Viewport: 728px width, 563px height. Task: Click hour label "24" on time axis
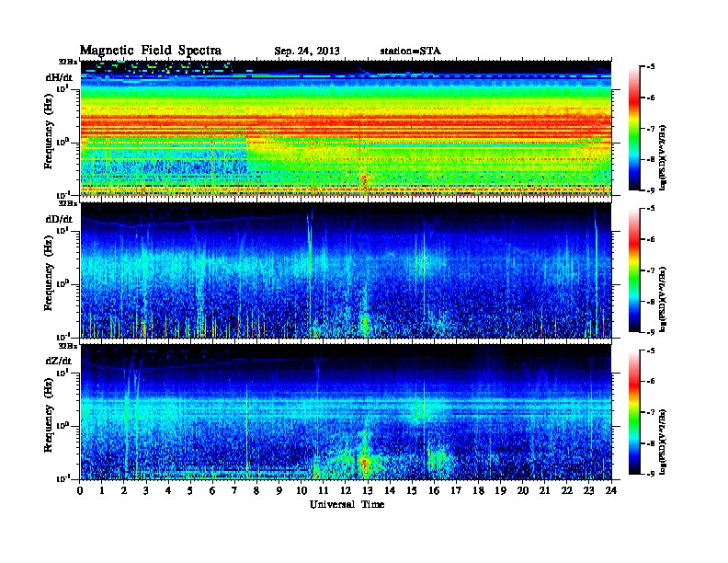point(611,490)
